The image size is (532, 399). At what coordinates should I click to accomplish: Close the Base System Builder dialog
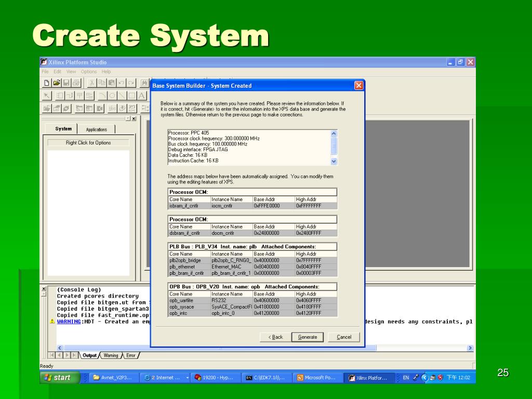(x=358, y=86)
